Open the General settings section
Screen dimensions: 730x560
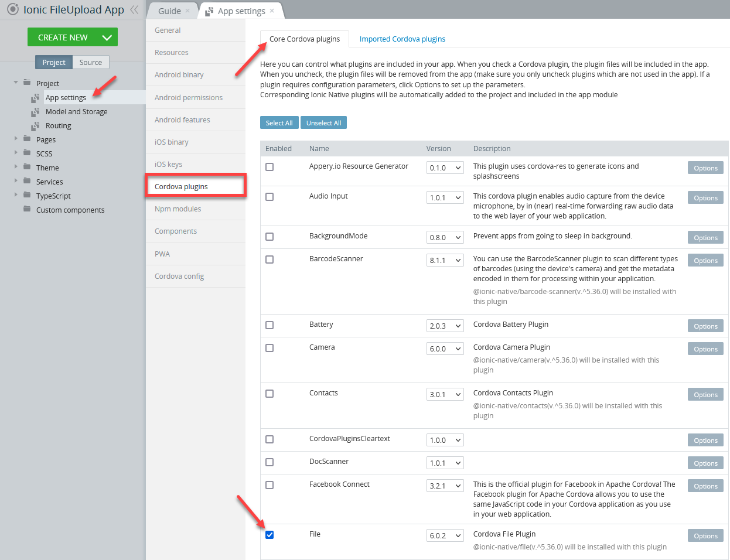click(196, 30)
